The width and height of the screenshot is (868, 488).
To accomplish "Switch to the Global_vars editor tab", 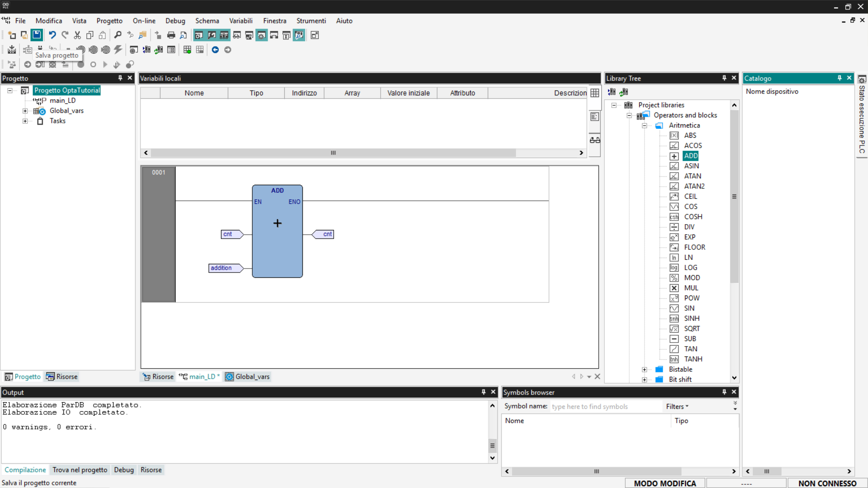I will [248, 376].
